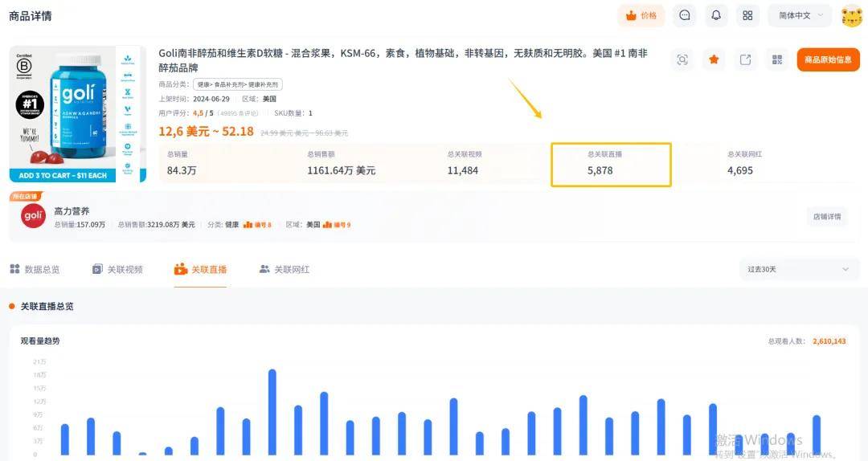Switch to the 数据总览 tab

(35, 270)
